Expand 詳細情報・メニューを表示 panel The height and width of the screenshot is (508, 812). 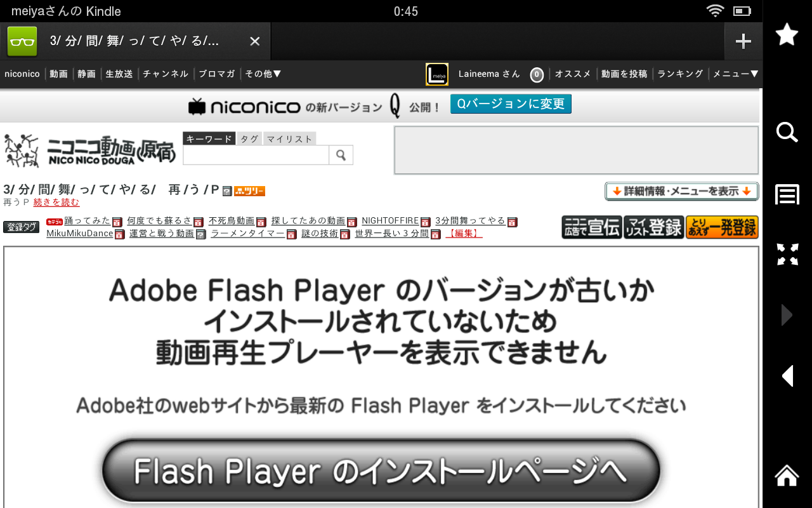[682, 191]
